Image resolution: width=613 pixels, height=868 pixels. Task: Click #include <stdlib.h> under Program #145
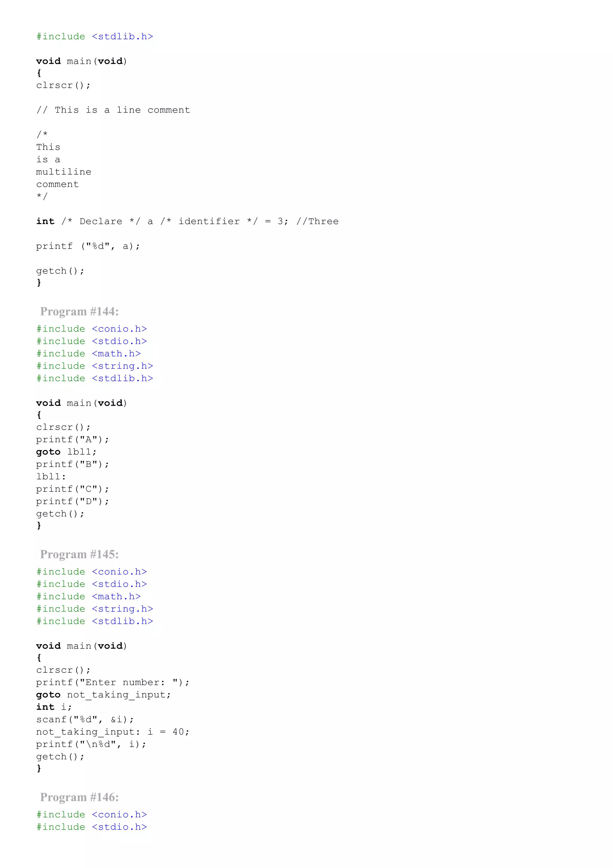click(x=95, y=621)
